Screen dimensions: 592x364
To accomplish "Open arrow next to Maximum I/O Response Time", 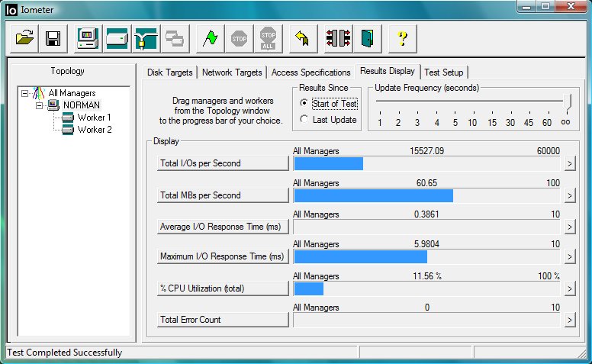I will 570,257.
